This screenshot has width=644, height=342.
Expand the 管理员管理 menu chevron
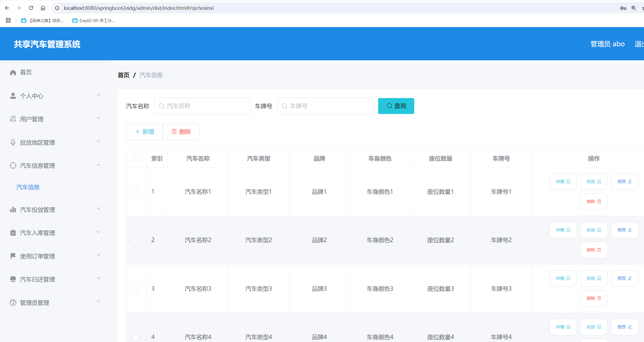[98, 302]
